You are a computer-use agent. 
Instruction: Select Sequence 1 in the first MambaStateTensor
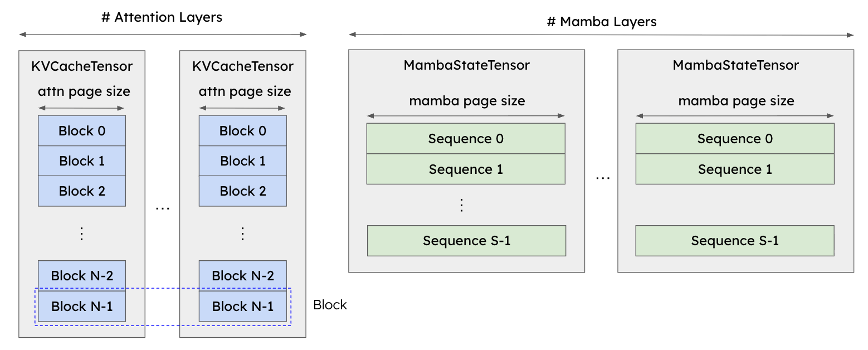466,169
